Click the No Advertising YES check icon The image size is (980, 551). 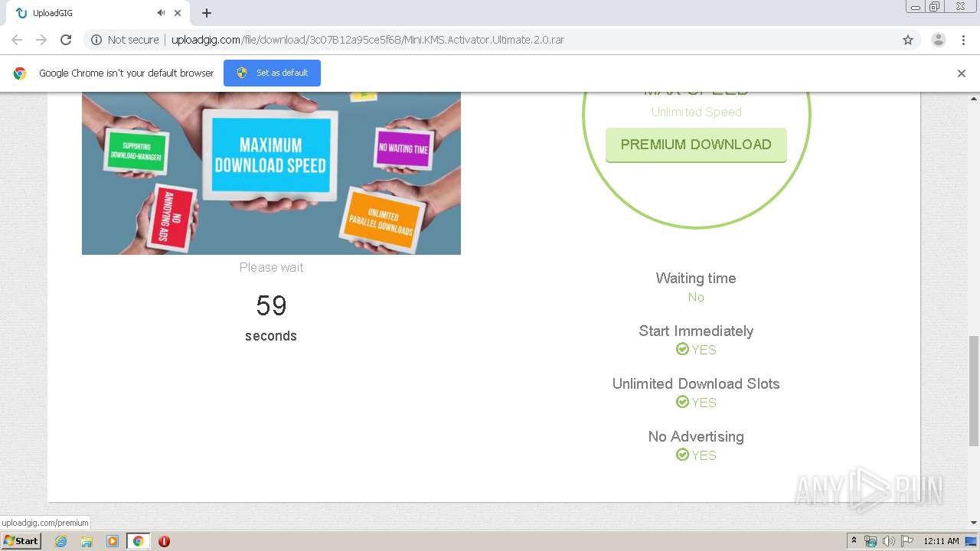682,455
